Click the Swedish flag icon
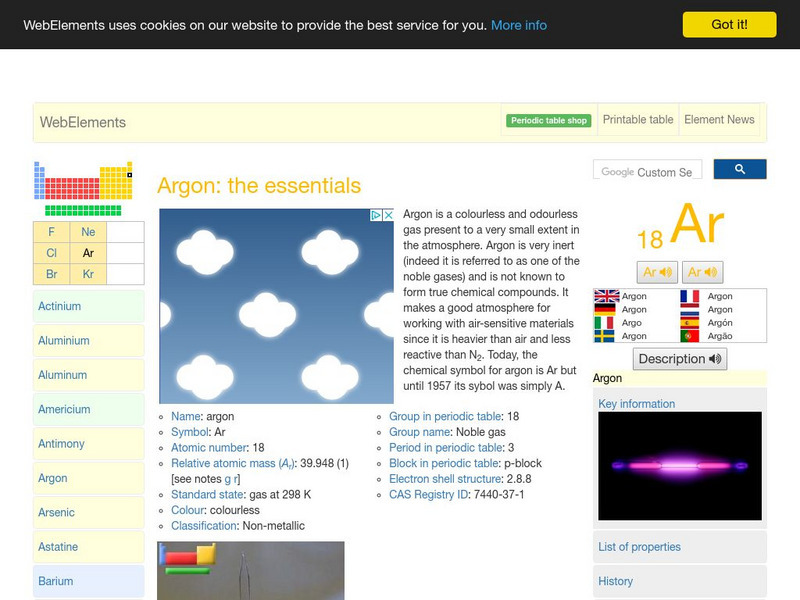This screenshot has height=600, width=800. click(x=604, y=336)
